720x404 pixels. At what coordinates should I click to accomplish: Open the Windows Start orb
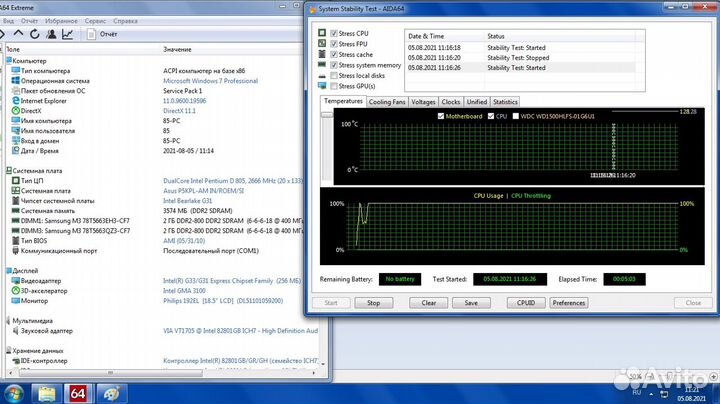[13, 394]
